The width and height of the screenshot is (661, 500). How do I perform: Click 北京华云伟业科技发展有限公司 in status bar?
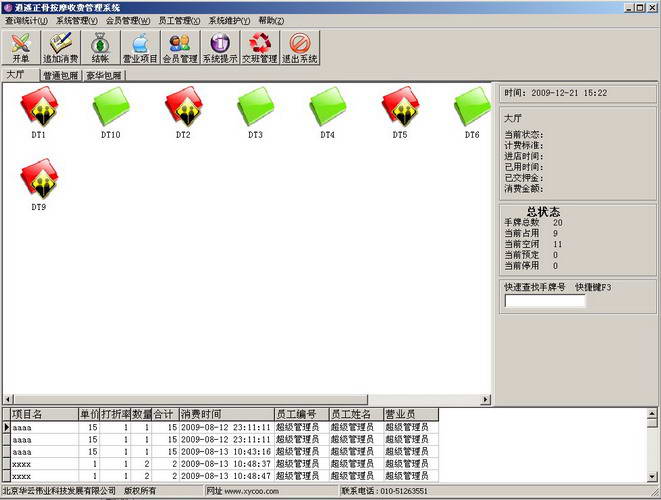(59, 491)
